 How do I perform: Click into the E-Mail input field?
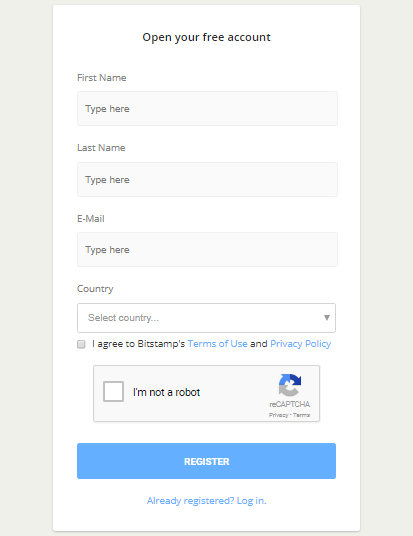click(x=207, y=250)
